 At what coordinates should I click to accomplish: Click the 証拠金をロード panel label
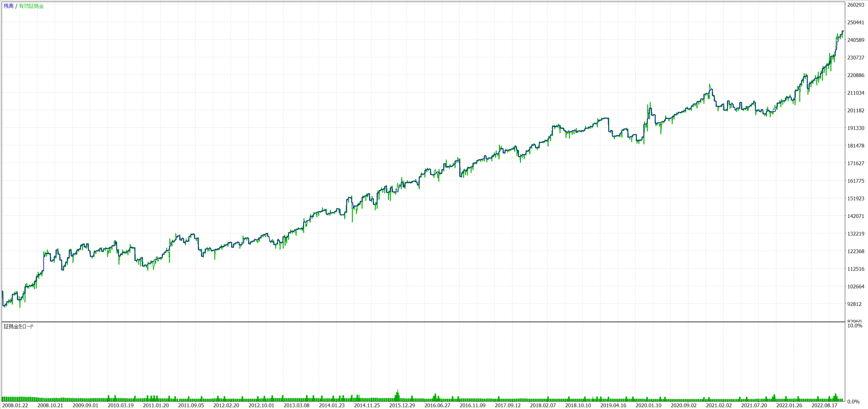[x=19, y=326]
